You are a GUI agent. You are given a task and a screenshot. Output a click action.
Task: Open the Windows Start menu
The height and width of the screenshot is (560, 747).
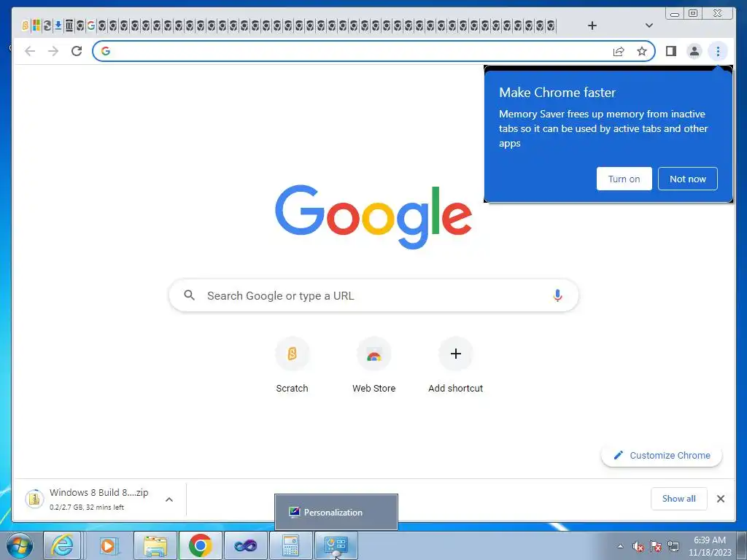pyautogui.click(x=19, y=545)
